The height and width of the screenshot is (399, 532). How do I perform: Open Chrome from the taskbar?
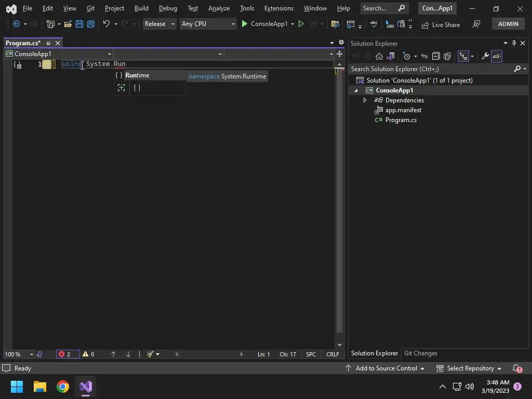[63, 387]
